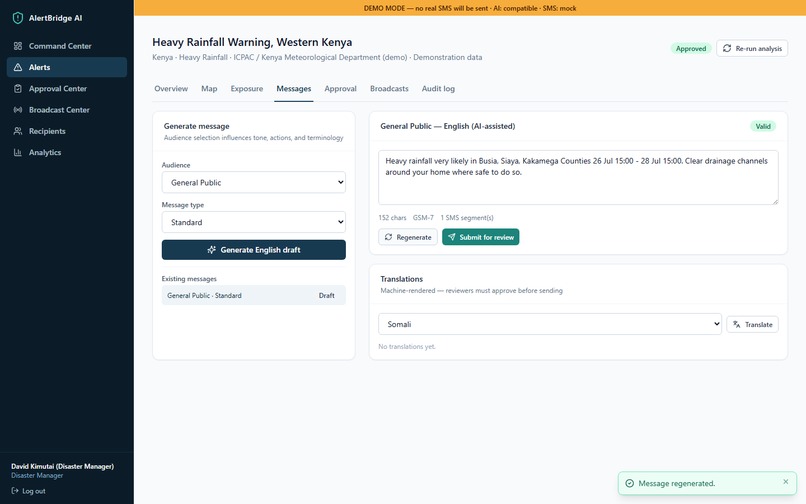
Task: Open the Analytics page
Action: [67, 152]
